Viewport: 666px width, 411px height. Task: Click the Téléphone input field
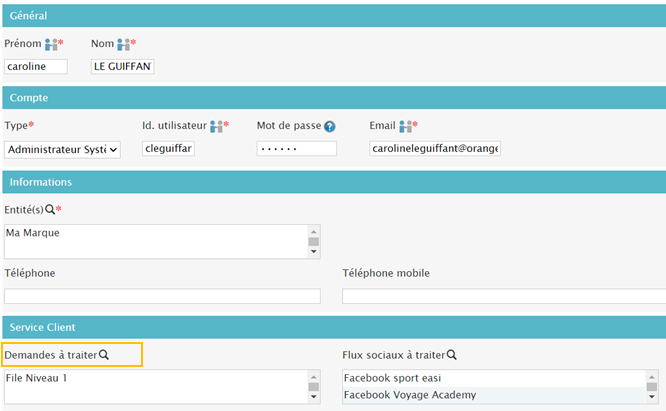162,296
